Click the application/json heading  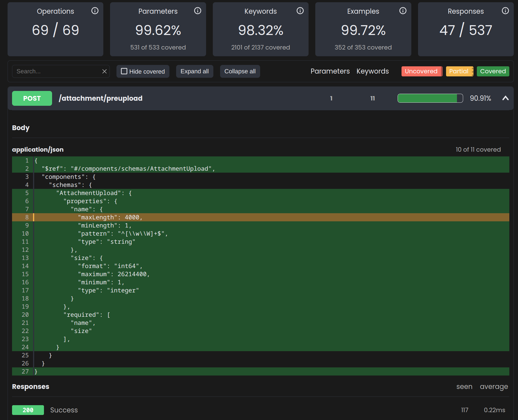point(38,149)
